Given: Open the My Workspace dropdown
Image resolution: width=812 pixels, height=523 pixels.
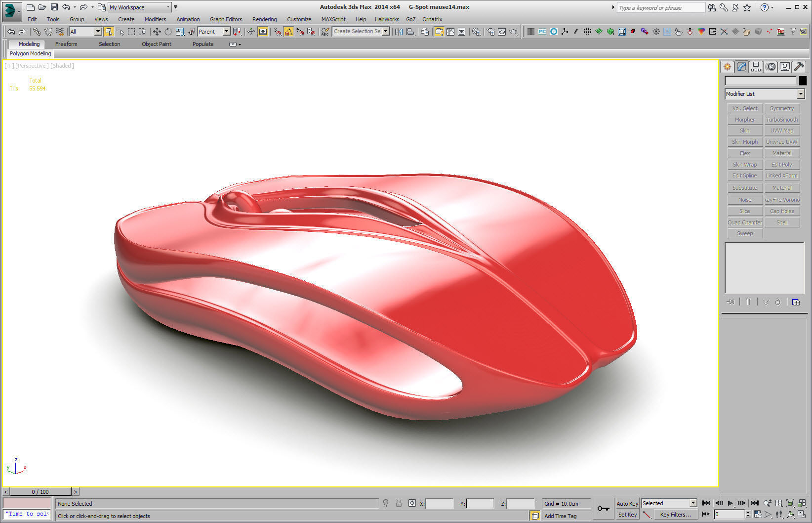Looking at the screenshot, I should (x=140, y=7).
